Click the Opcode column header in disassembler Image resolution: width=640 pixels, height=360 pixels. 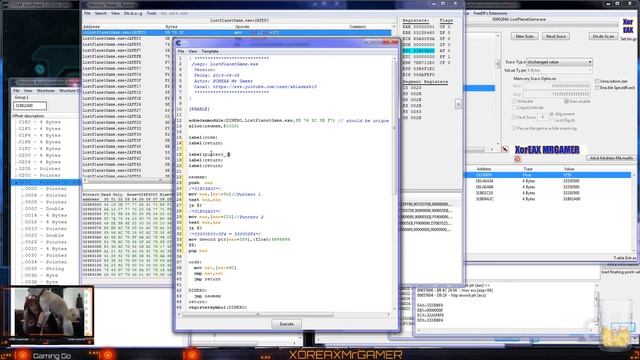pyautogui.click(x=242, y=27)
